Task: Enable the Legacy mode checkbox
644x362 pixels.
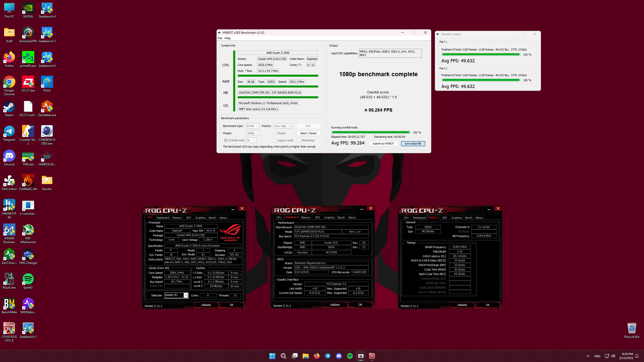Action: [x=275, y=141]
